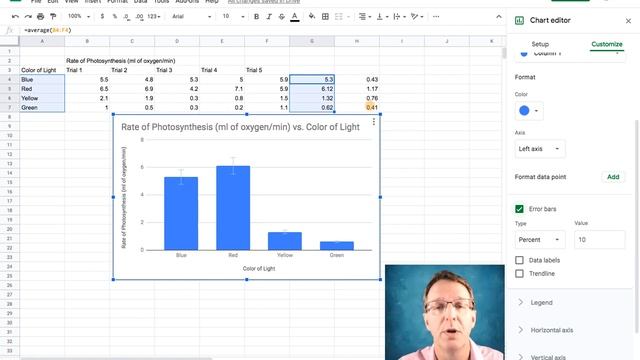Open the fill color bucket tool

(x=312, y=17)
